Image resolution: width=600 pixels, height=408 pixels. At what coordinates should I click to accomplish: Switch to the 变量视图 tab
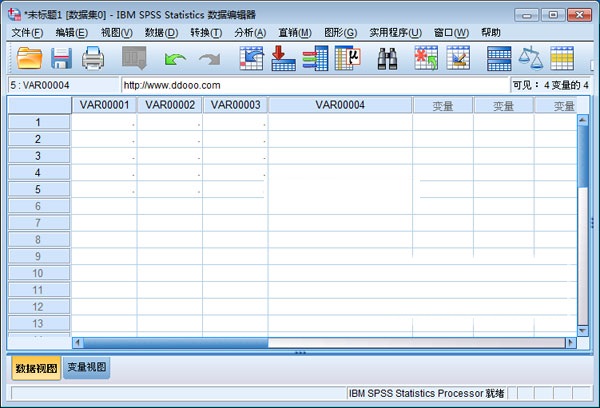pos(88,368)
